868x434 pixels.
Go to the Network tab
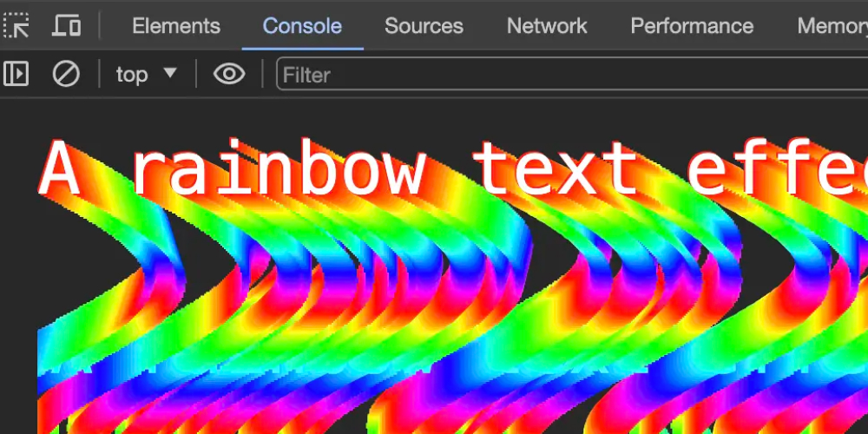point(547,26)
